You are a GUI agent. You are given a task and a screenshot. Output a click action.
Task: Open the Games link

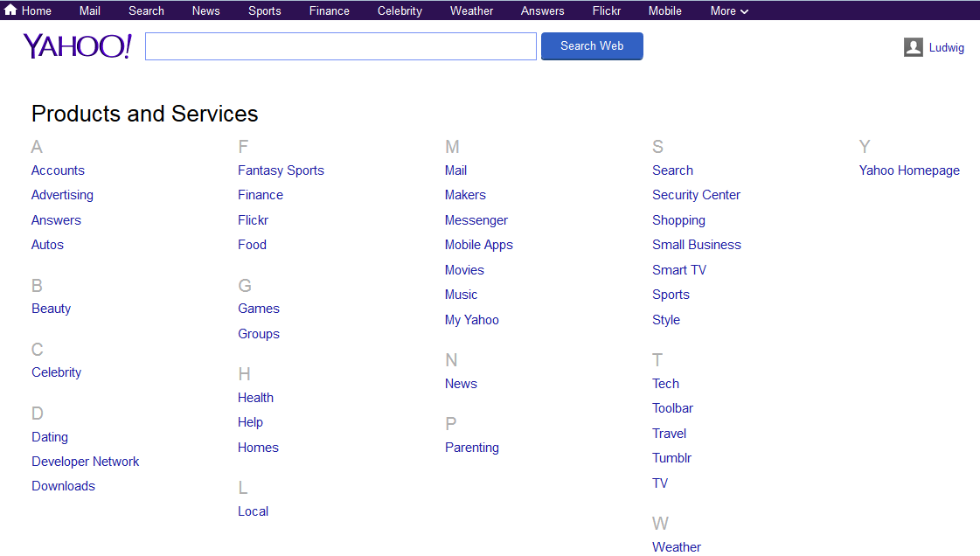pos(259,309)
